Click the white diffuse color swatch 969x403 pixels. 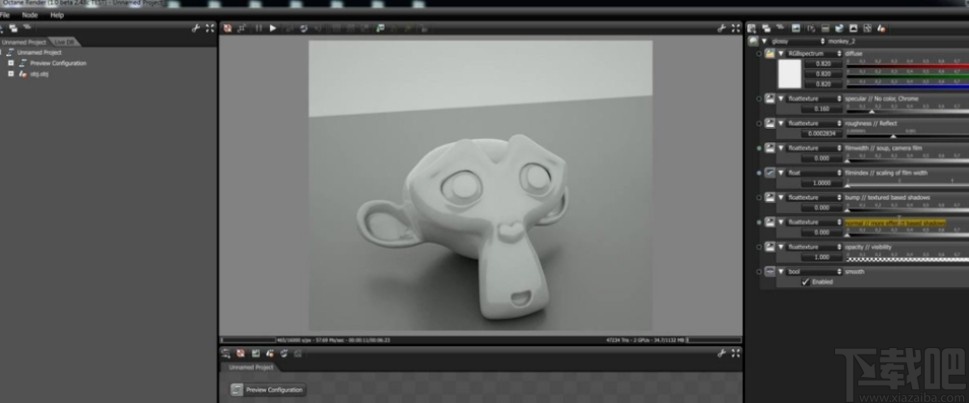[x=789, y=74]
